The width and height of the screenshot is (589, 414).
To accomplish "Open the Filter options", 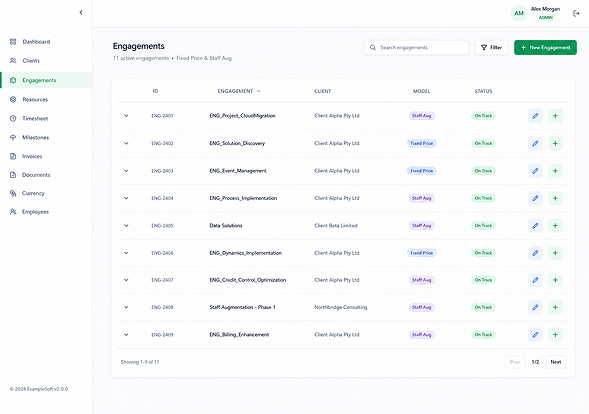I will tap(491, 47).
